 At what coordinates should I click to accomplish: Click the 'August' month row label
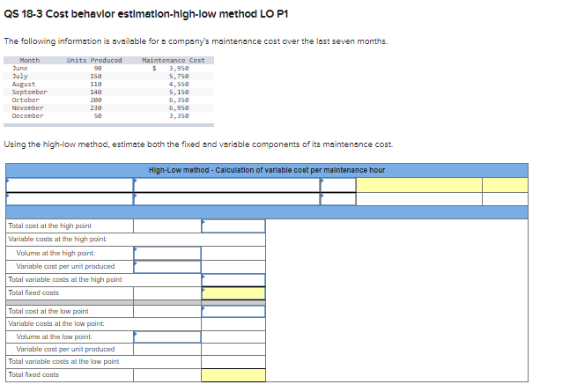pos(24,85)
